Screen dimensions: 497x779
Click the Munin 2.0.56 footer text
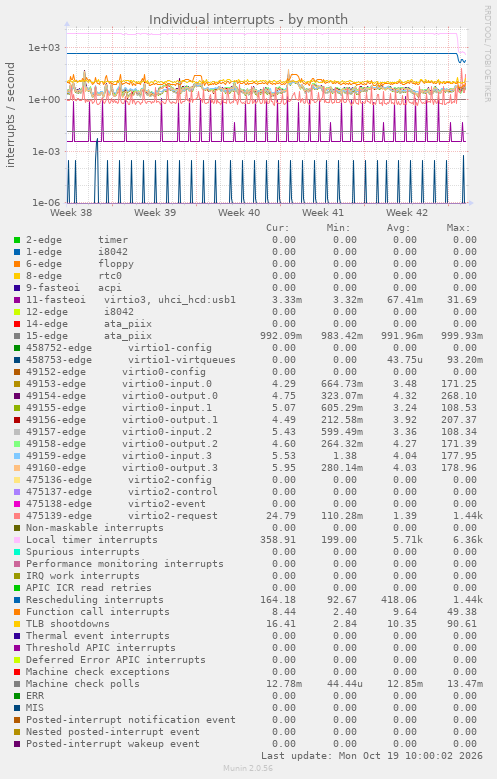point(248,769)
